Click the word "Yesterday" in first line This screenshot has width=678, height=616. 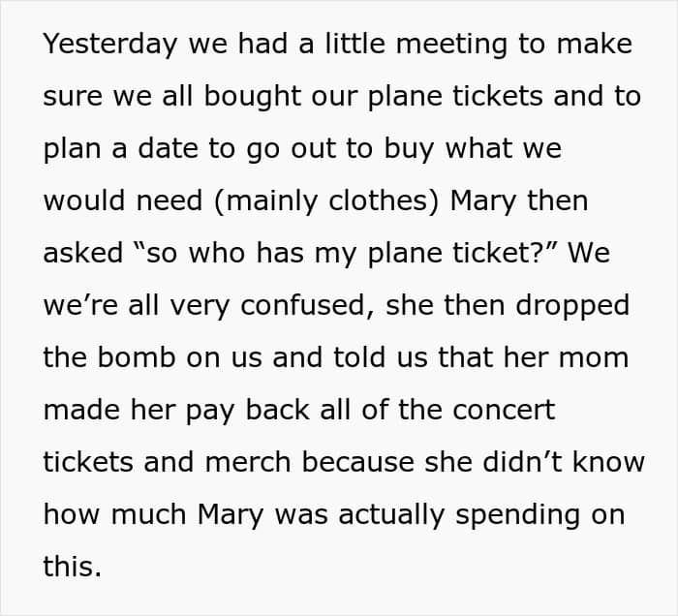(110, 45)
